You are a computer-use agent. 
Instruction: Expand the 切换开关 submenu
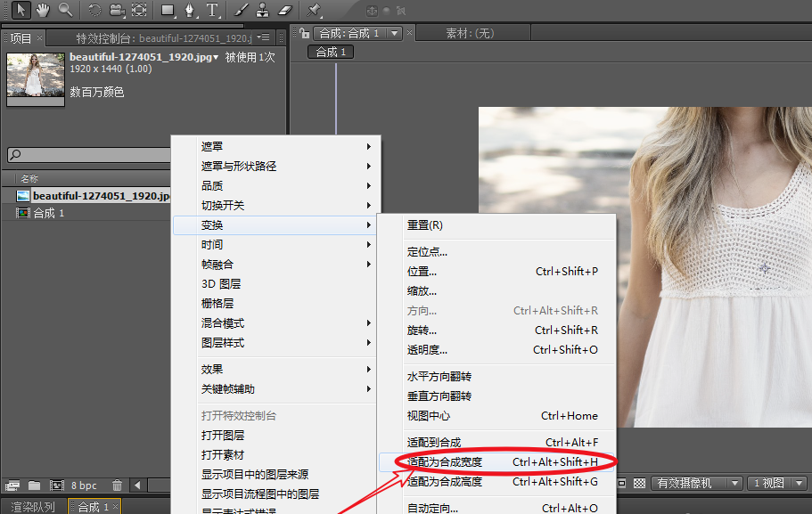[x=276, y=206]
